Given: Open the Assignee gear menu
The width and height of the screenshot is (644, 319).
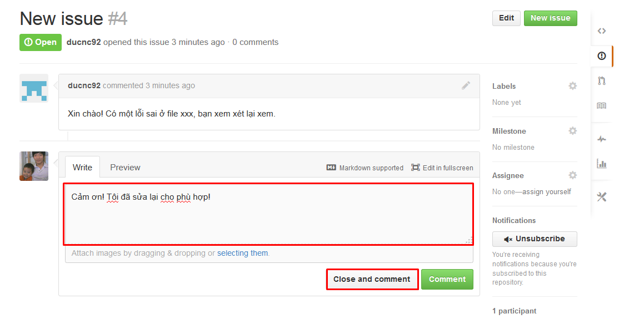Looking at the screenshot, I should click(x=572, y=175).
